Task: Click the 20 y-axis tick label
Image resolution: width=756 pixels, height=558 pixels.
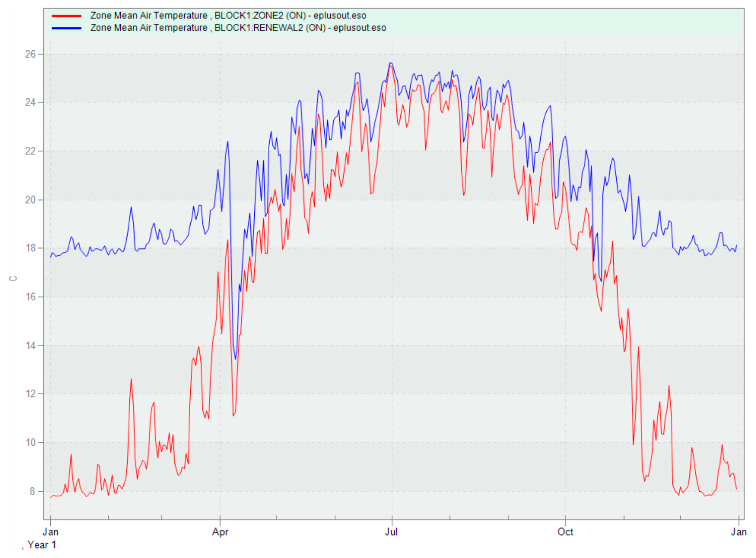Action: point(30,200)
